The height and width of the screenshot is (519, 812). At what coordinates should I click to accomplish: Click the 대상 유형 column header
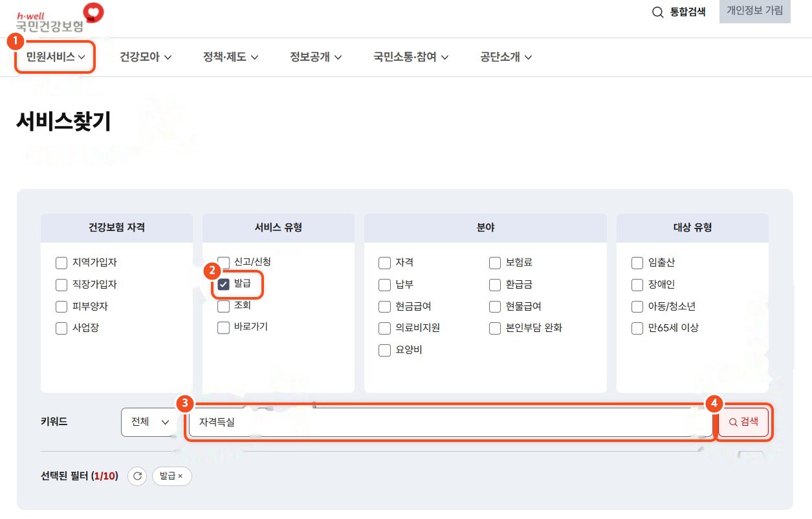tap(692, 228)
